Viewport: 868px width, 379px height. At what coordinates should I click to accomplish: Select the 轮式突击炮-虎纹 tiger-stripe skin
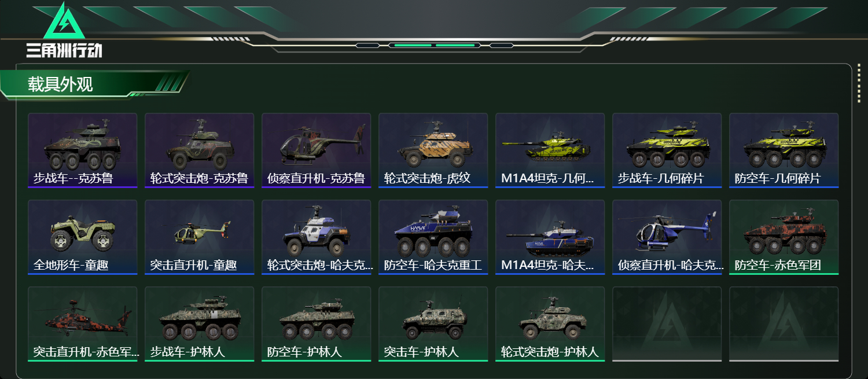433,150
